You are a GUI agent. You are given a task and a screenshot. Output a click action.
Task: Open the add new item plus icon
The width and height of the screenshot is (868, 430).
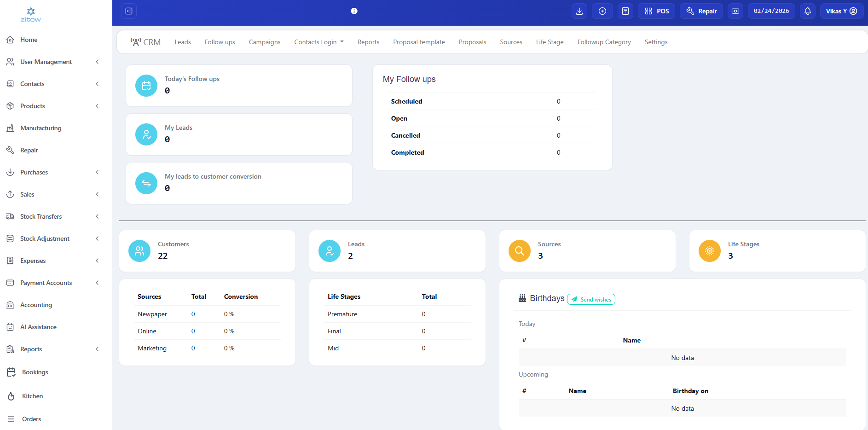[602, 11]
